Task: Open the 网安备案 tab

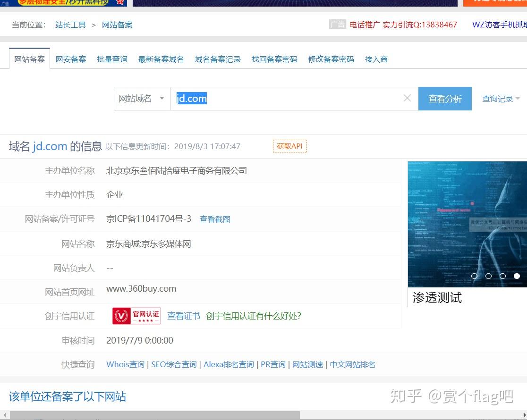Action: pyautogui.click(x=70, y=59)
